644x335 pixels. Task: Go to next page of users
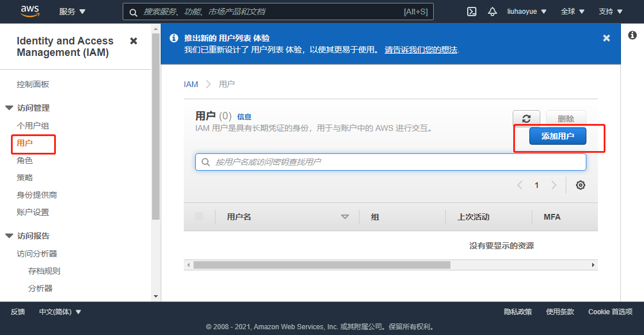coord(554,185)
